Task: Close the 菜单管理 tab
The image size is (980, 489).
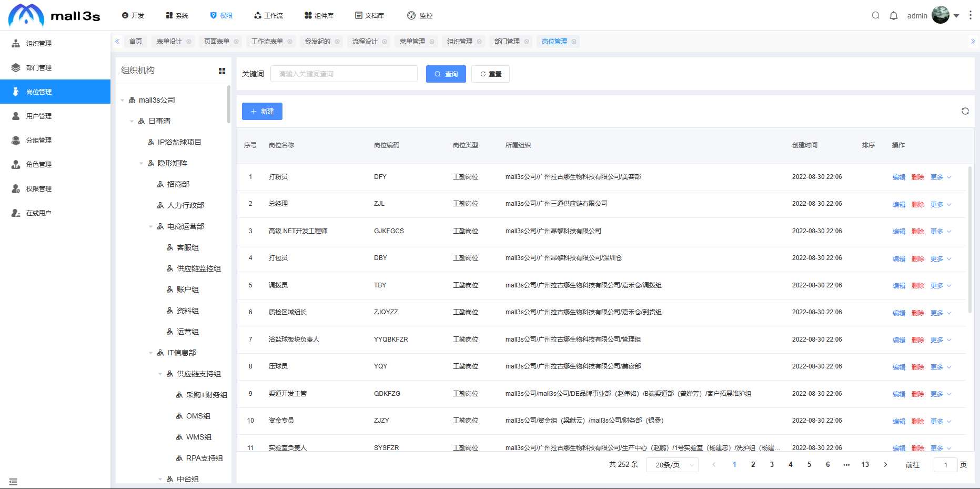Action: pyautogui.click(x=431, y=42)
